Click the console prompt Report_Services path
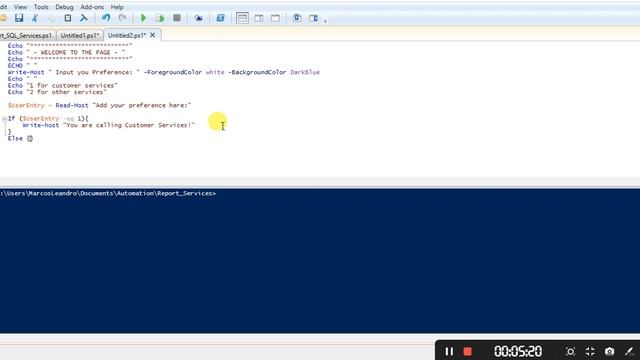 [x=108, y=193]
